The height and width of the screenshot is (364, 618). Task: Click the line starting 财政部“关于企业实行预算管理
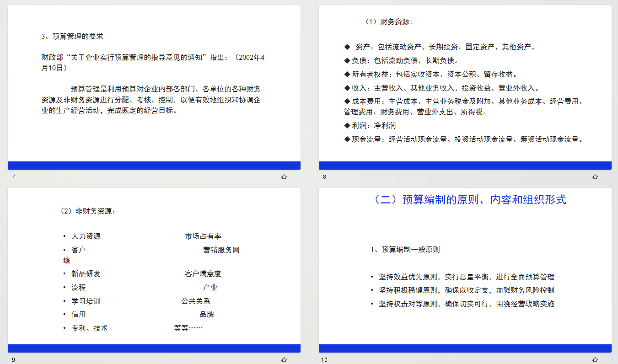[x=153, y=63]
